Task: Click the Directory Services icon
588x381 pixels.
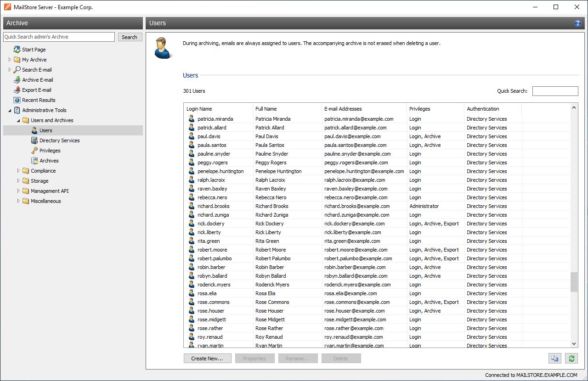Action: point(34,140)
